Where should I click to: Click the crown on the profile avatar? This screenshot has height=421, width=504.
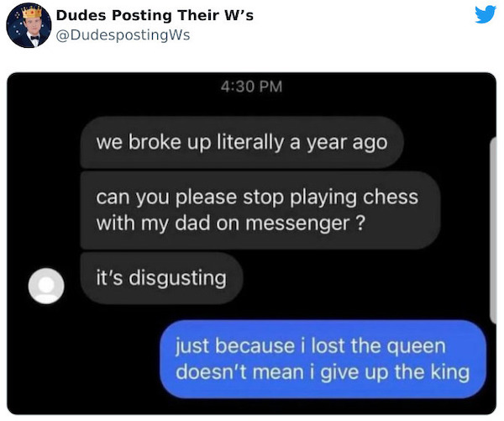point(32,13)
